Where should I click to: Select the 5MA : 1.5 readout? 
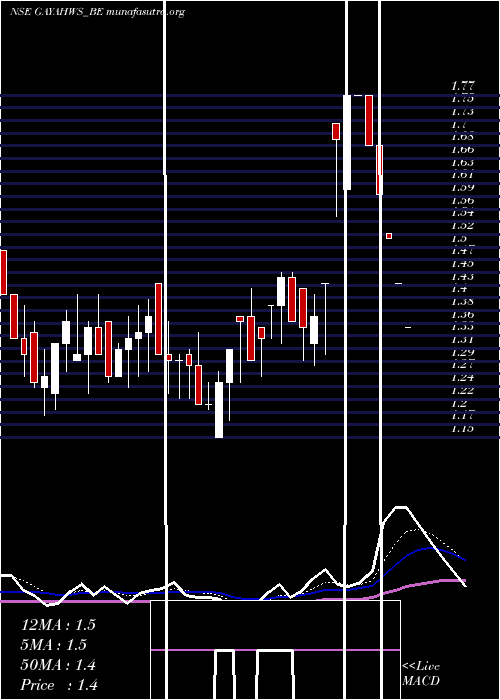pyautogui.click(x=54, y=645)
